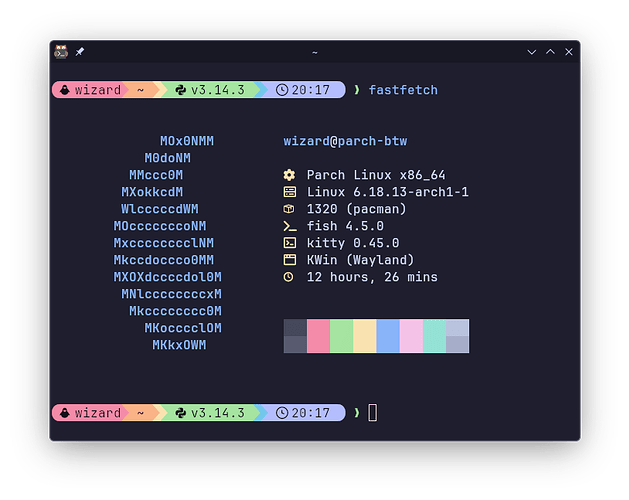
Task: Click the 'MXokkcdM' logo line
Action: pyautogui.click(x=152, y=192)
